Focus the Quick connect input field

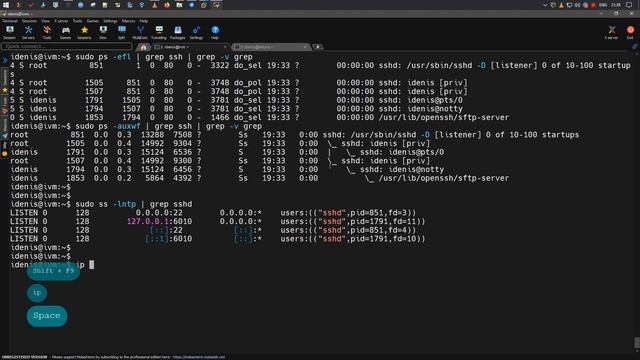point(67,47)
